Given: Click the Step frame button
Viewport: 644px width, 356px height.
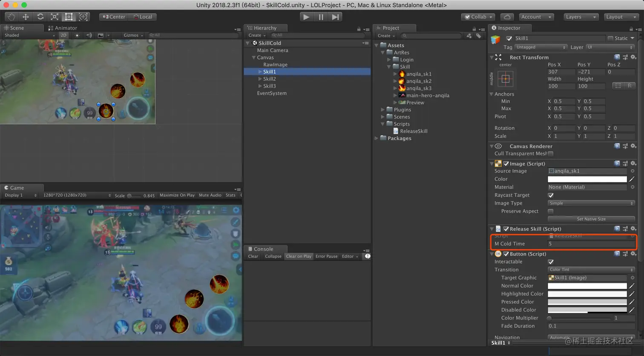Looking at the screenshot, I should tap(336, 17).
